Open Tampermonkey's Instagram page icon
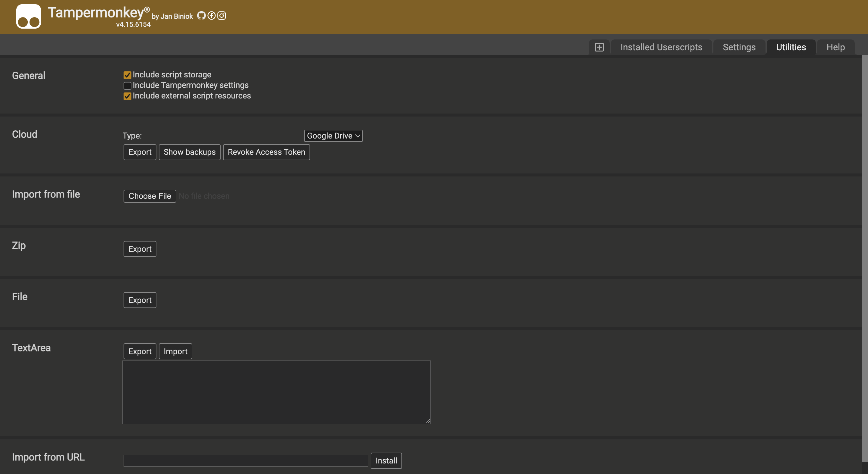This screenshot has width=868, height=474. pos(222,15)
